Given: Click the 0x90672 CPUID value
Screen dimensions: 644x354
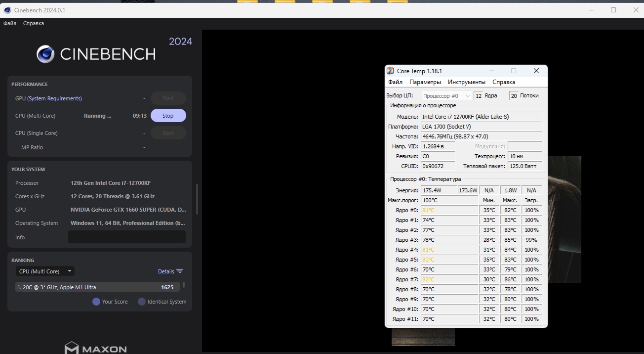Looking at the screenshot, I should [x=438, y=166].
